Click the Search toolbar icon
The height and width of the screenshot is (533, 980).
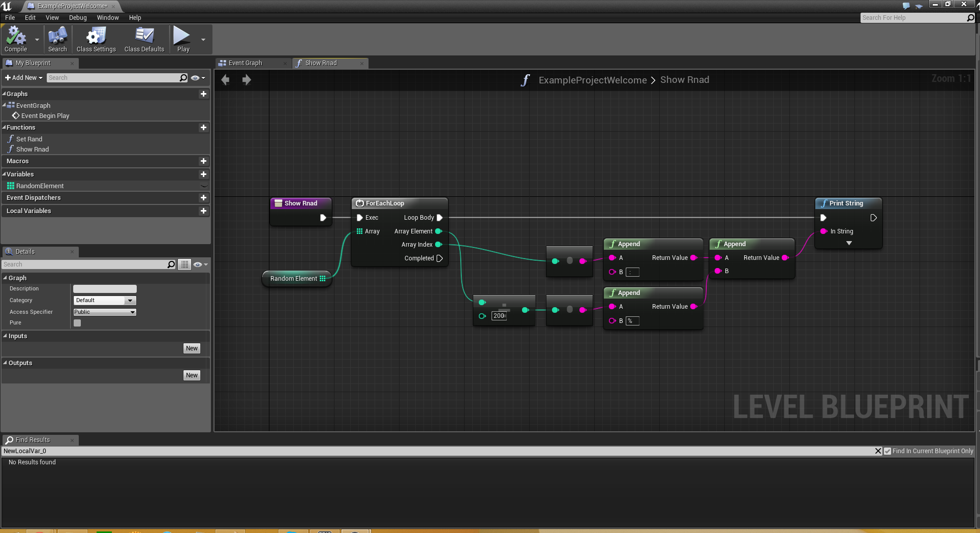(x=57, y=39)
